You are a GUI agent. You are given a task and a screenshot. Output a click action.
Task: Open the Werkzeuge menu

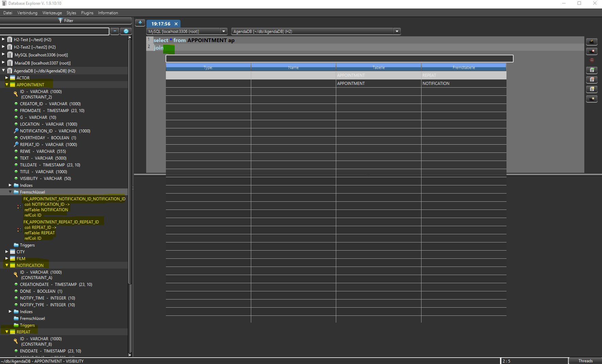coord(52,13)
